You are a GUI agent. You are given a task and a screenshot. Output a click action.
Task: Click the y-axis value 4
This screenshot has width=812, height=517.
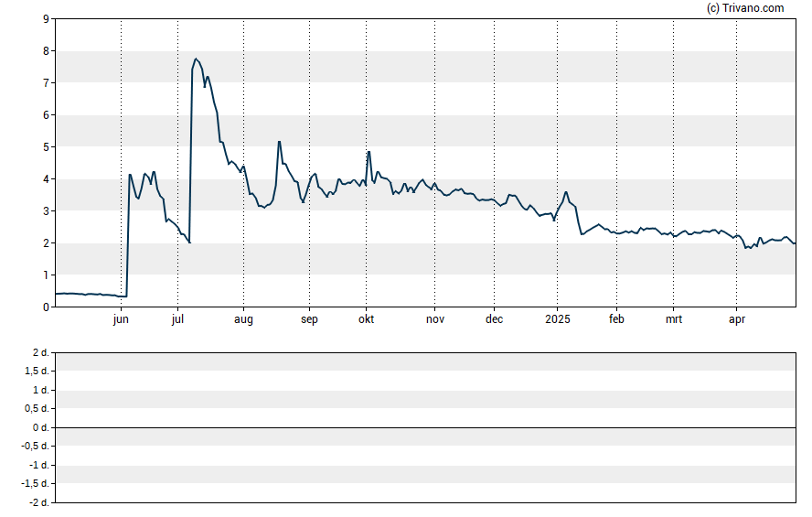pos(46,179)
